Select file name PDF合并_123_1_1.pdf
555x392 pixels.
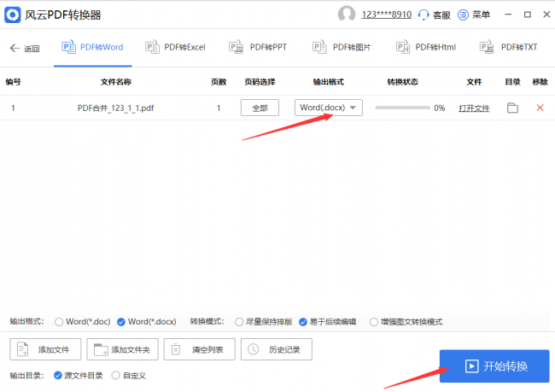point(116,108)
